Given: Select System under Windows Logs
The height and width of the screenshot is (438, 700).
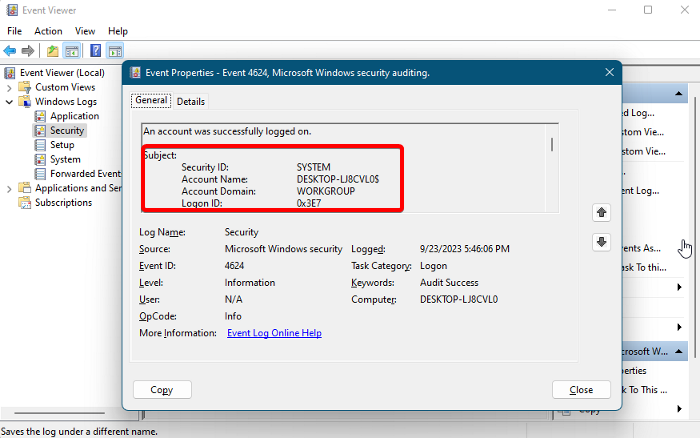Looking at the screenshot, I should point(65,159).
